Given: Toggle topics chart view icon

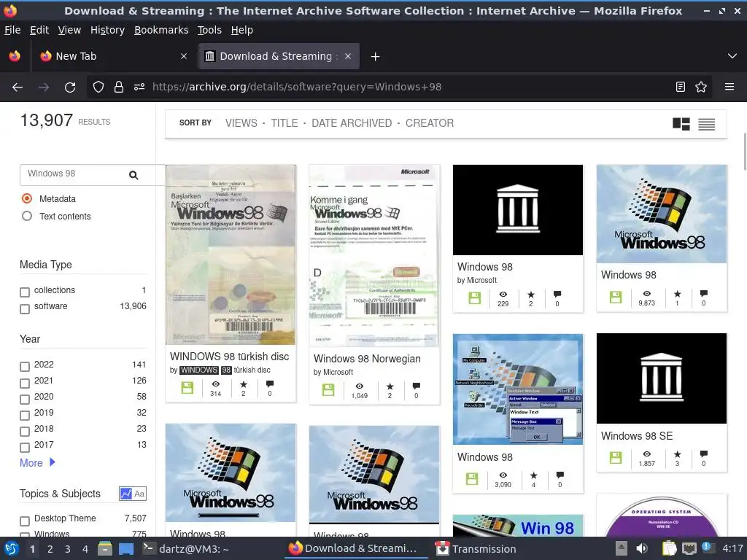Looking at the screenshot, I should pyautogui.click(x=125, y=494).
